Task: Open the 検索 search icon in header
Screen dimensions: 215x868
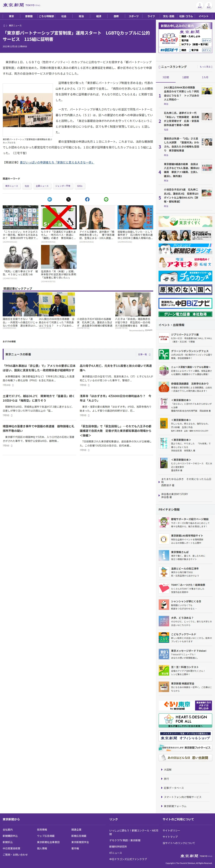Action: [199, 5]
